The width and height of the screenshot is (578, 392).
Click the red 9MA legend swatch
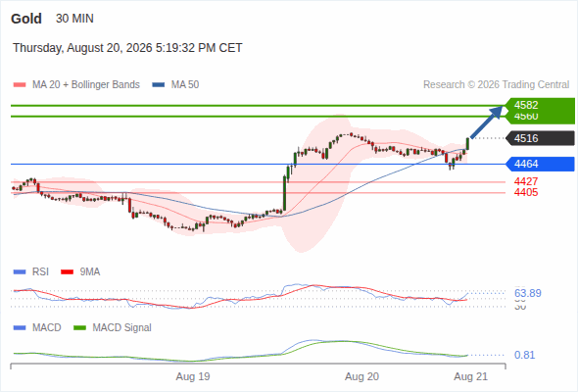[67, 272]
